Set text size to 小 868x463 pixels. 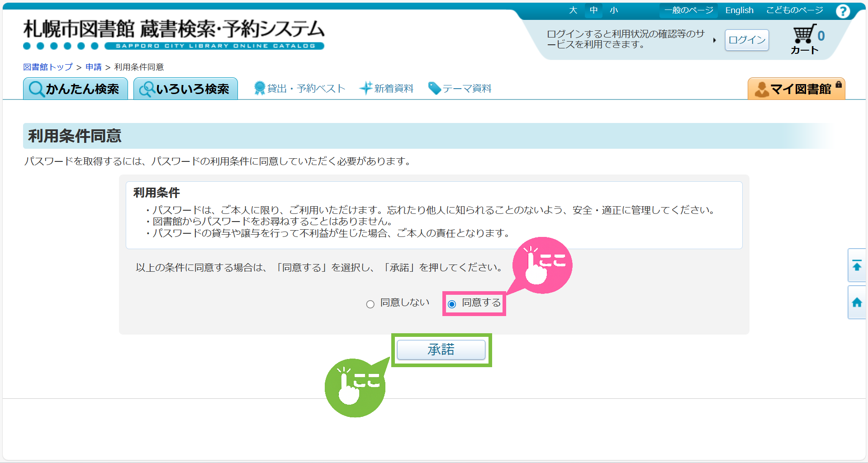coord(614,10)
